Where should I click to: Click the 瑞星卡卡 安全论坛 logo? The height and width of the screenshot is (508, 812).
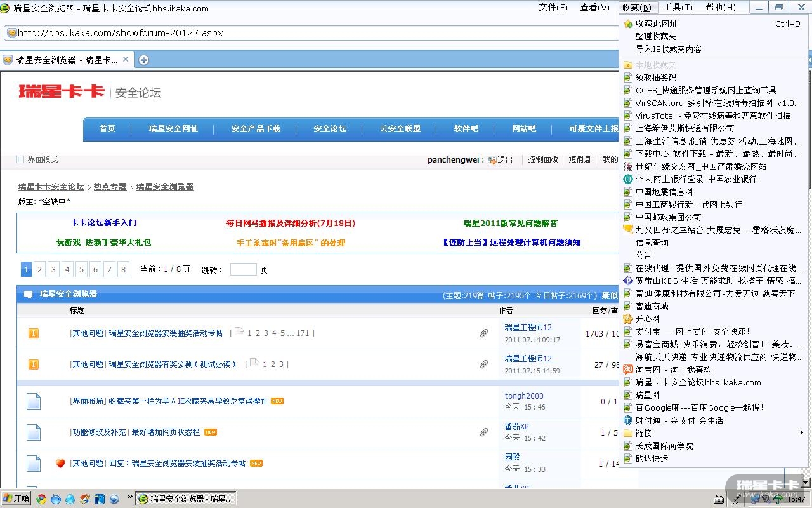(x=90, y=92)
